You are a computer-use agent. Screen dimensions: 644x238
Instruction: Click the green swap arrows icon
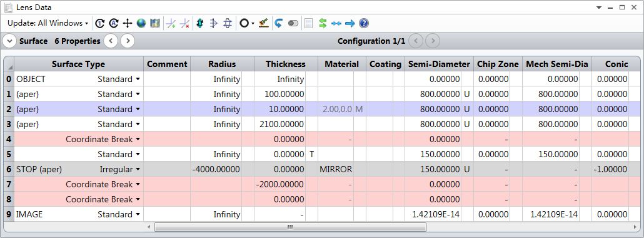(323, 23)
